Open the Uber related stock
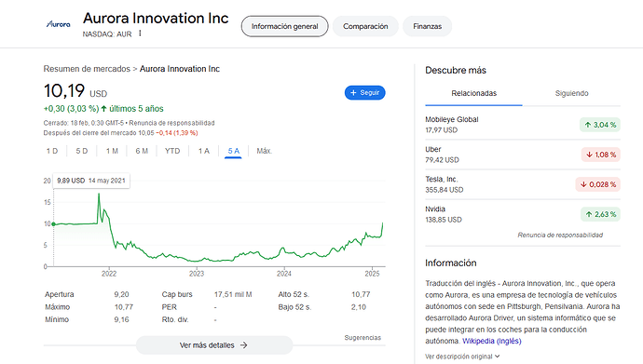Image resolution: width=643 pixels, height=364 pixels. pos(523,155)
